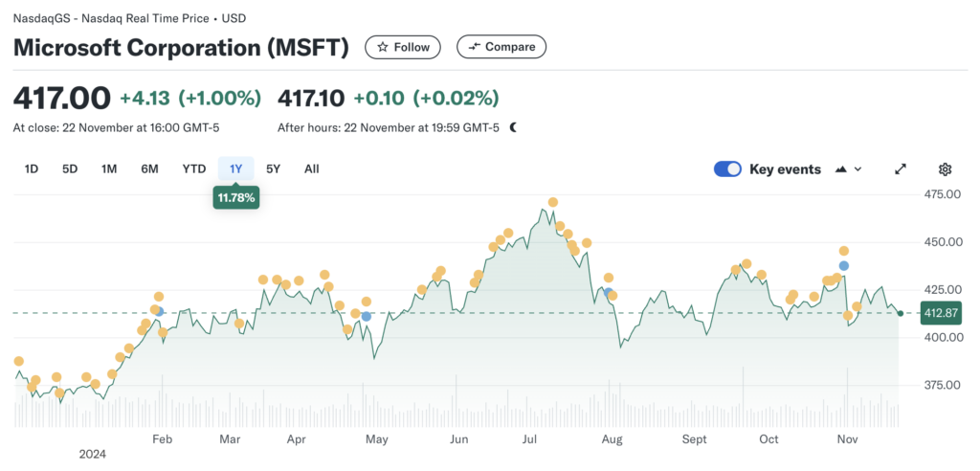The height and width of the screenshot is (471, 980).
Task: Toggle Key events switch off
Action: (727, 169)
